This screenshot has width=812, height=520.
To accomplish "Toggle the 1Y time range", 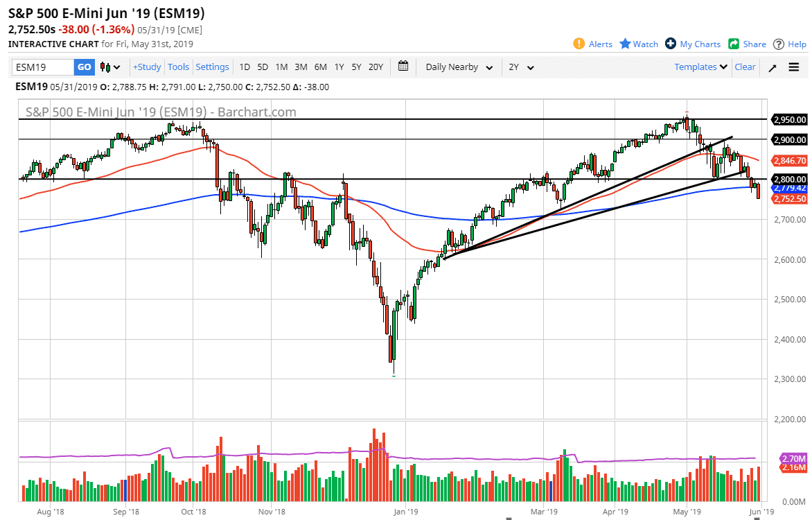I will coord(339,67).
